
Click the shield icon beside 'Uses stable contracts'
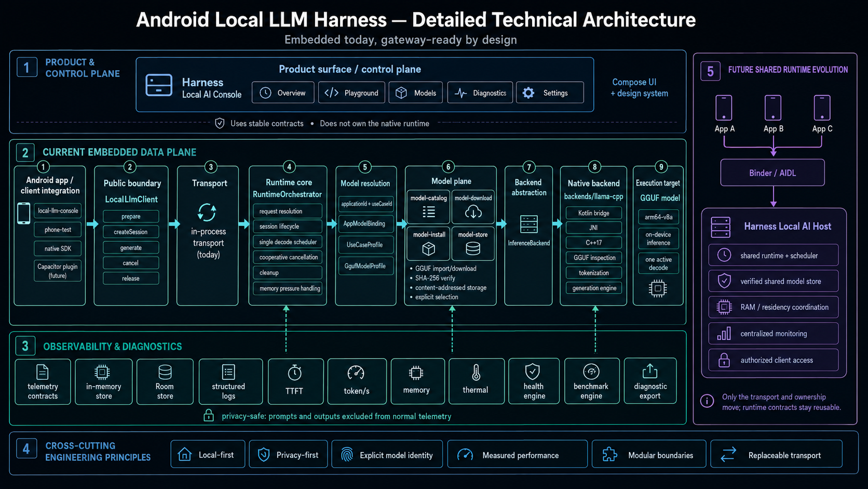tap(220, 123)
